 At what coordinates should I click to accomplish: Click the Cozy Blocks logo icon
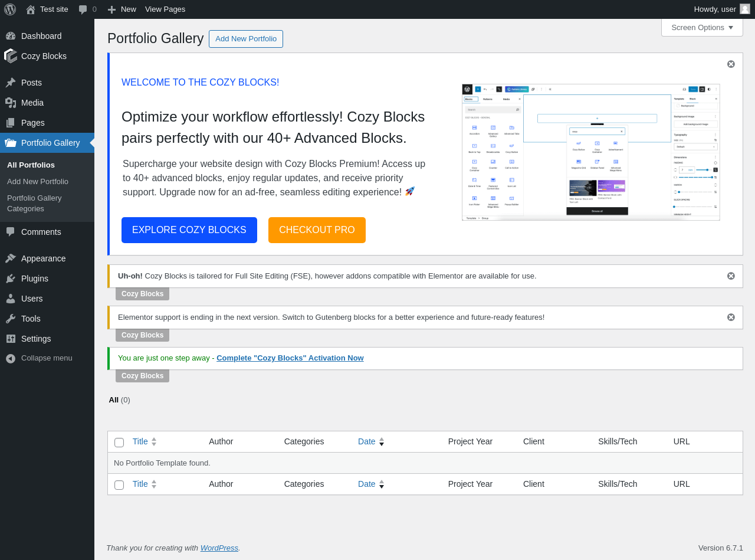coord(11,56)
